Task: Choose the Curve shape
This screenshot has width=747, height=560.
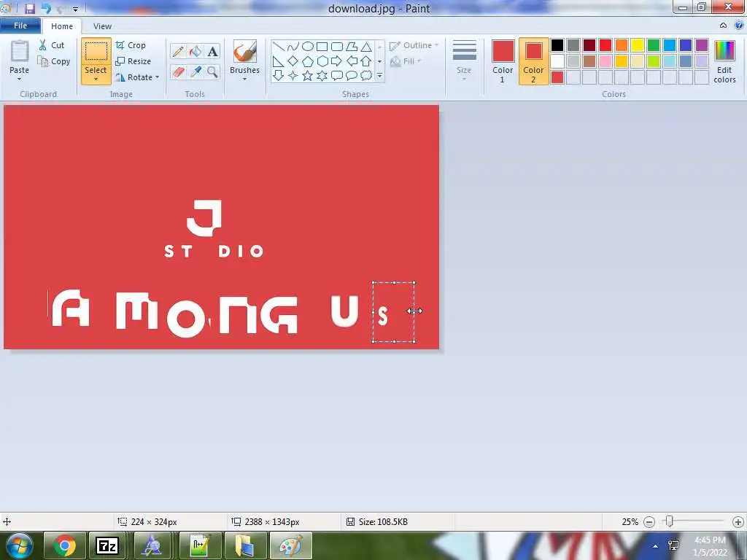Action: 293,47
